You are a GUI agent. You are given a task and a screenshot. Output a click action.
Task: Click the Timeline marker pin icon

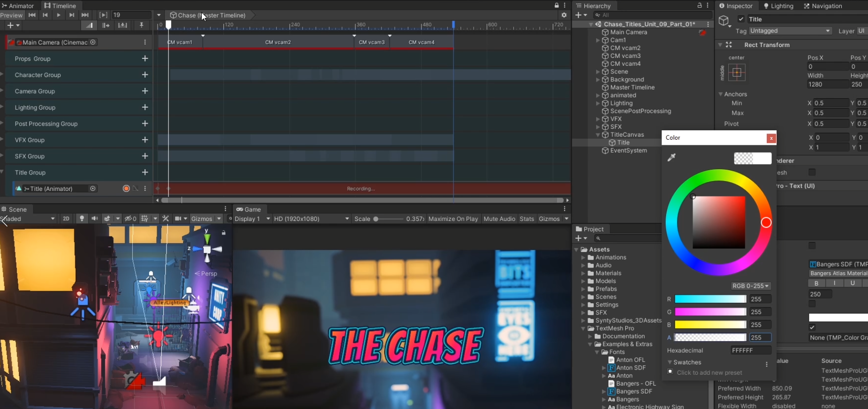point(141,25)
